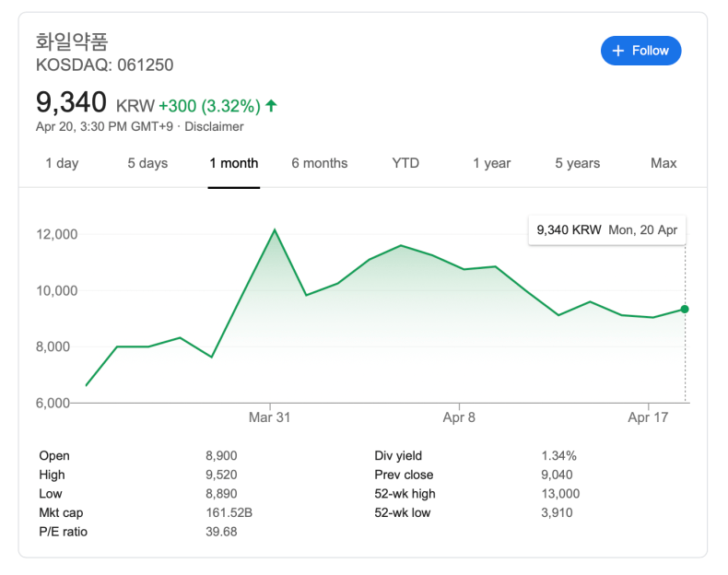728x575 pixels.
Task: Click the P/E ratio label
Action: (64, 532)
